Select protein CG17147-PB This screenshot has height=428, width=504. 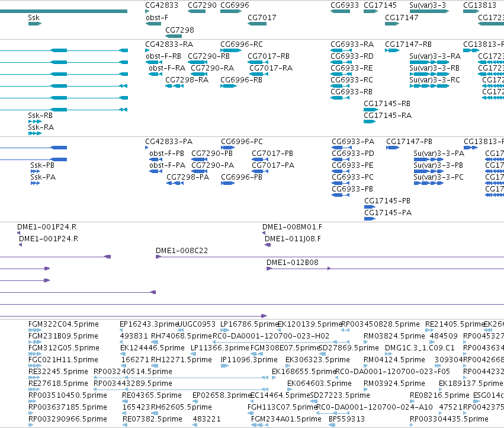coord(409,141)
